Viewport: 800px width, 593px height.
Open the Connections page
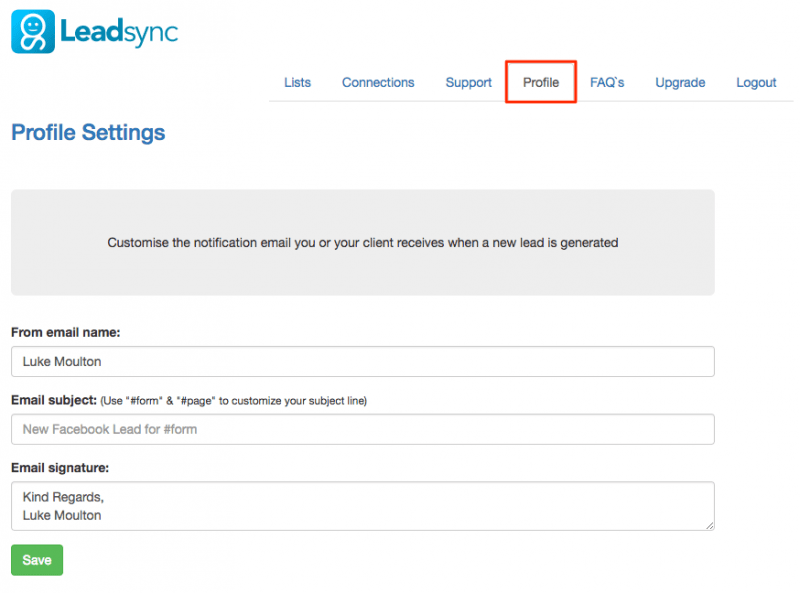(x=378, y=83)
